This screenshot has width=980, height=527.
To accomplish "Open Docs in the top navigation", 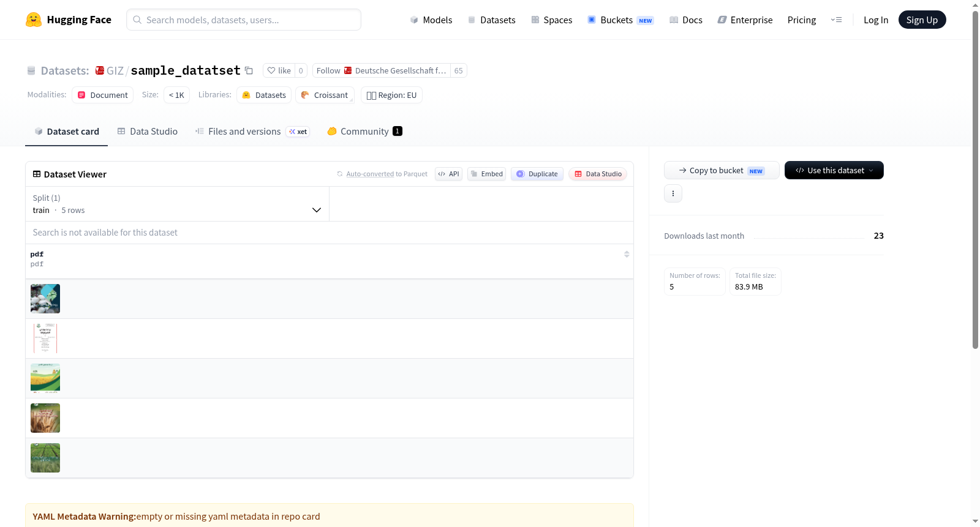I will [x=686, y=20].
